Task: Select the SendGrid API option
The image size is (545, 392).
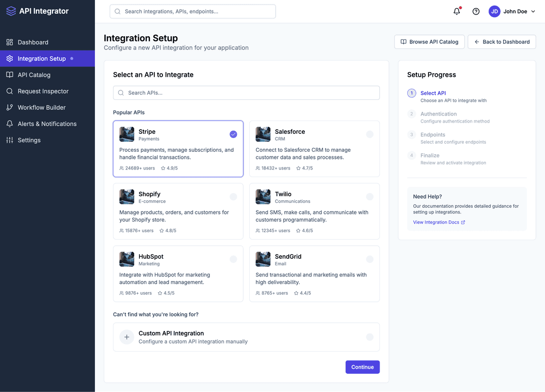Action: click(314, 273)
